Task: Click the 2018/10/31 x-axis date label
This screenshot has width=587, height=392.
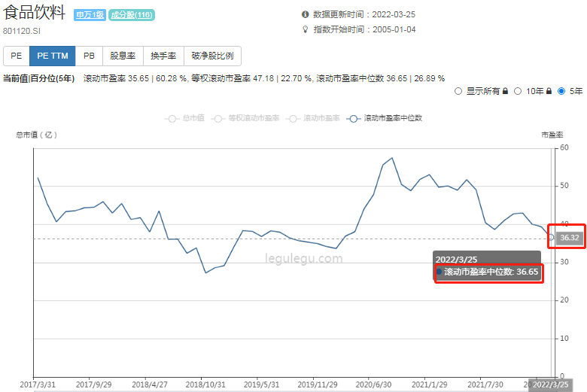Action: pos(205,384)
